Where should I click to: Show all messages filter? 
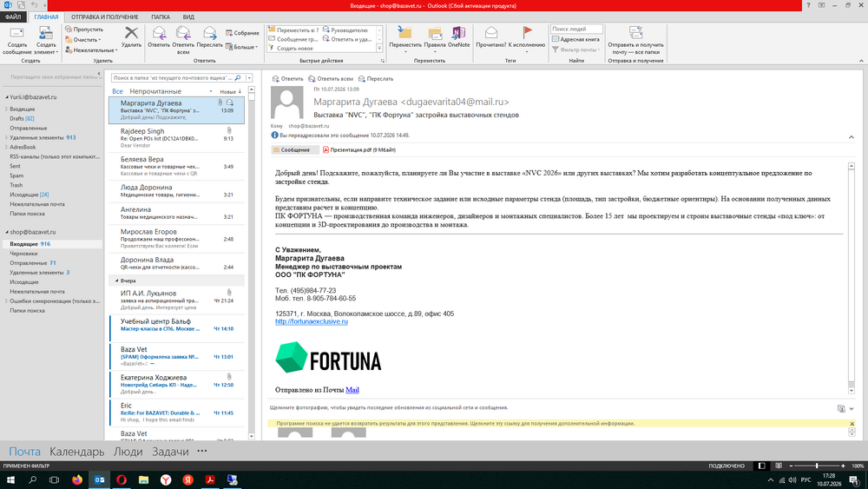117,91
